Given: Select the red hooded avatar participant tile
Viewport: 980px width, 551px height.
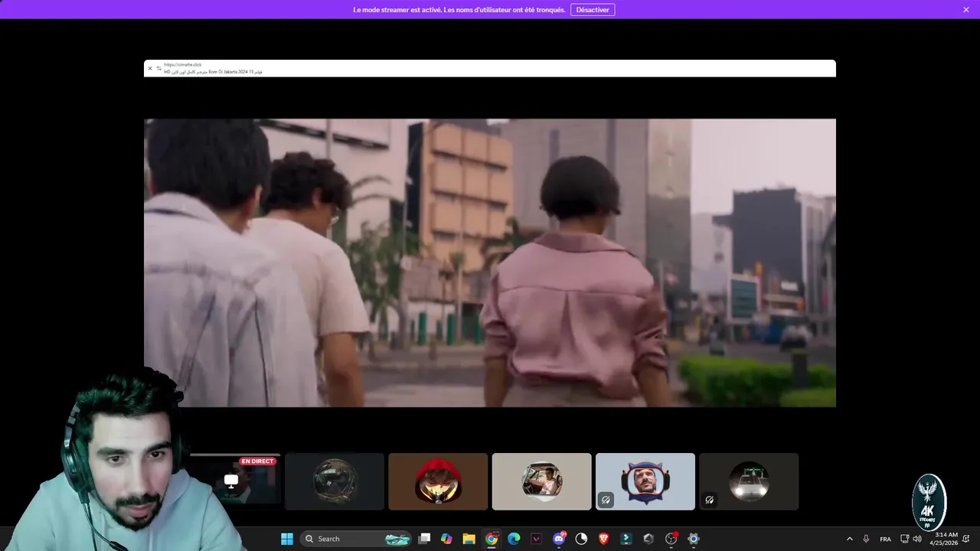Looking at the screenshot, I should coord(438,481).
